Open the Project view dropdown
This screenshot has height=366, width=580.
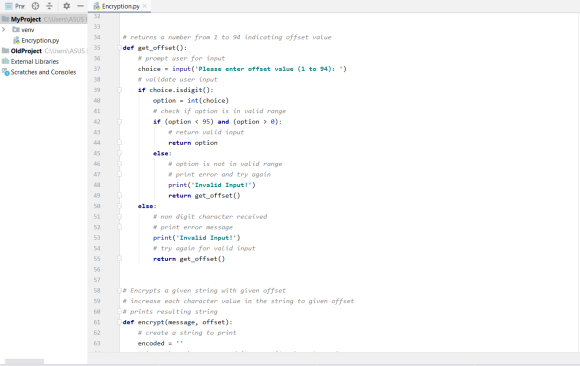[x=15, y=6]
